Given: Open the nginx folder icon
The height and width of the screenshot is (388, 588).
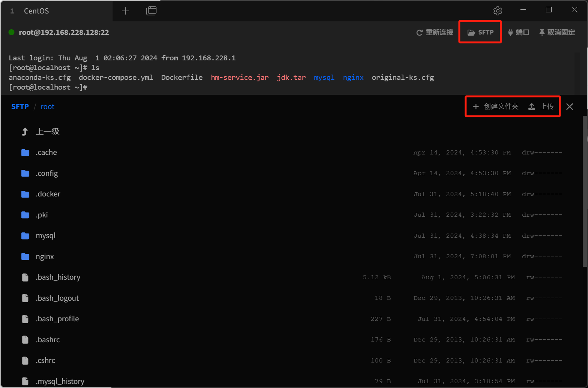Looking at the screenshot, I should [25, 256].
